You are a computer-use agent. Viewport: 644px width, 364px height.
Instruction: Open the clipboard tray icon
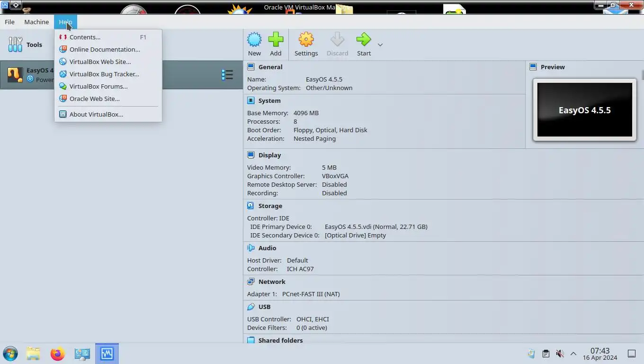(546, 354)
